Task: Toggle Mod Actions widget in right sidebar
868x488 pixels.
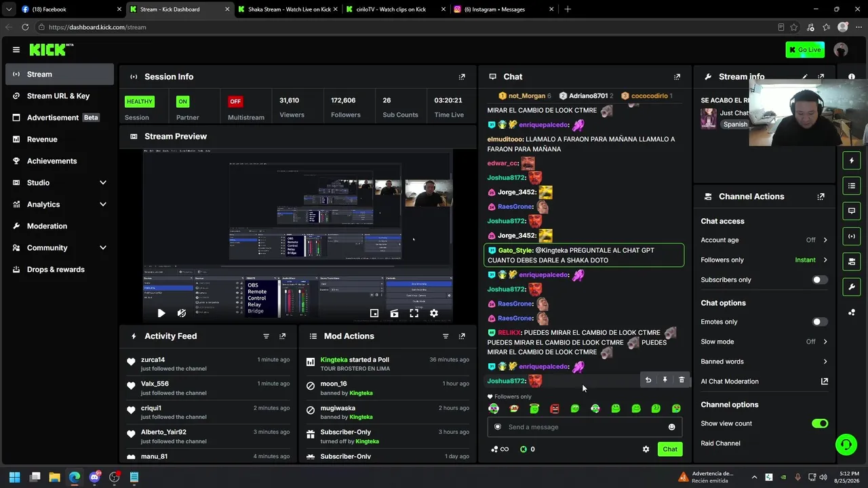Action: click(x=852, y=186)
